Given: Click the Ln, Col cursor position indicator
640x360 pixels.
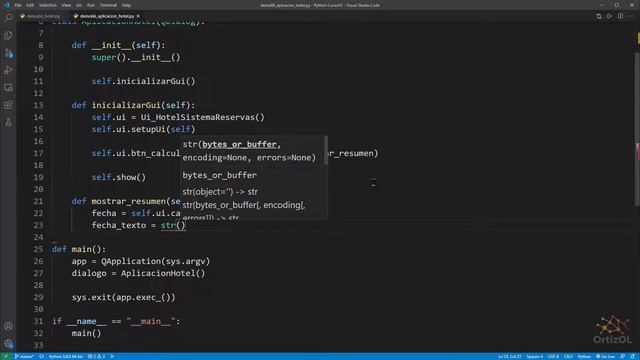Looking at the screenshot, I should pyautogui.click(x=509, y=356).
